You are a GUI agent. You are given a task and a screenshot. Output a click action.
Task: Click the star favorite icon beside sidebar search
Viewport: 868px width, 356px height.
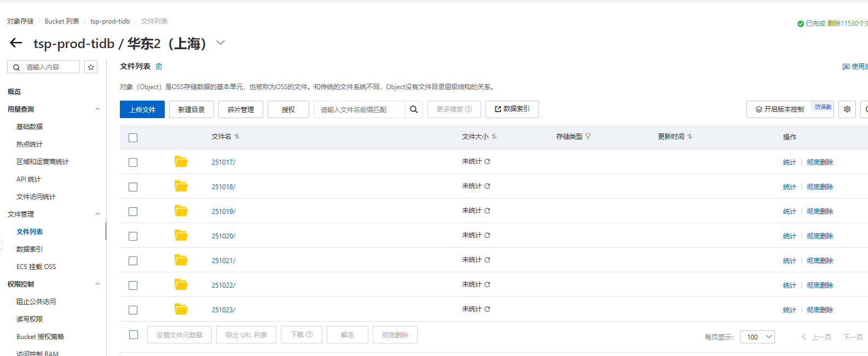click(x=91, y=67)
